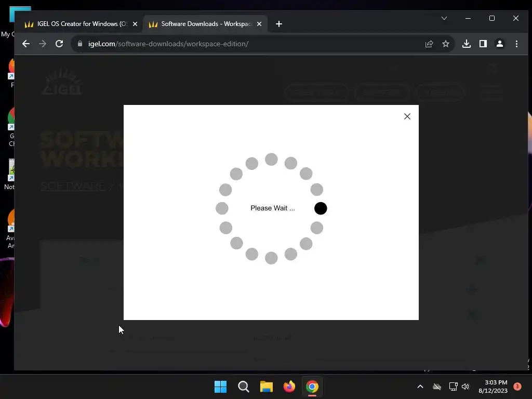Image resolution: width=532 pixels, height=399 pixels.
Task: Bookmark this page with the star icon
Action: point(445,44)
